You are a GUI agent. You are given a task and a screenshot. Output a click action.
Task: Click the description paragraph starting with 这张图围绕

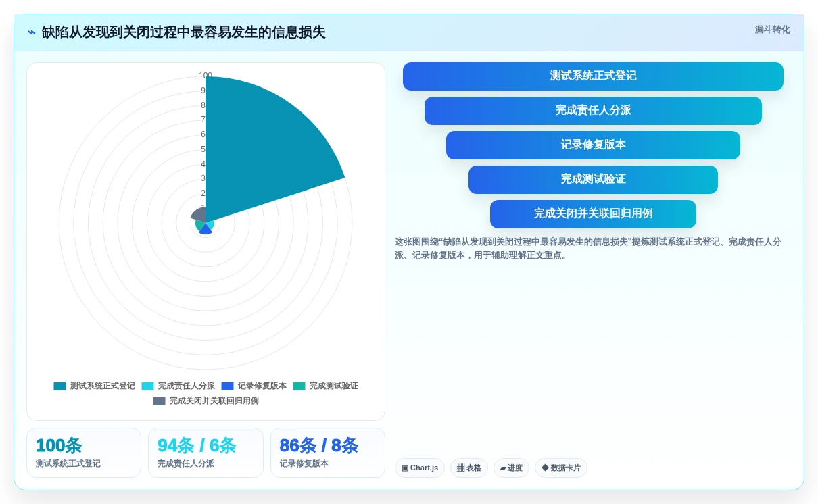[x=588, y=249]
